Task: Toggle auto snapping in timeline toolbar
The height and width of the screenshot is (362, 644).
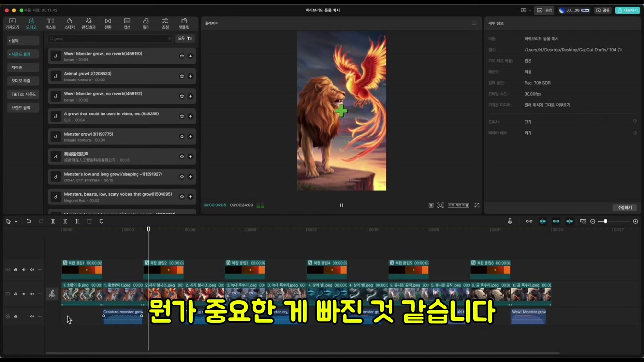Action: coord(542,221)
